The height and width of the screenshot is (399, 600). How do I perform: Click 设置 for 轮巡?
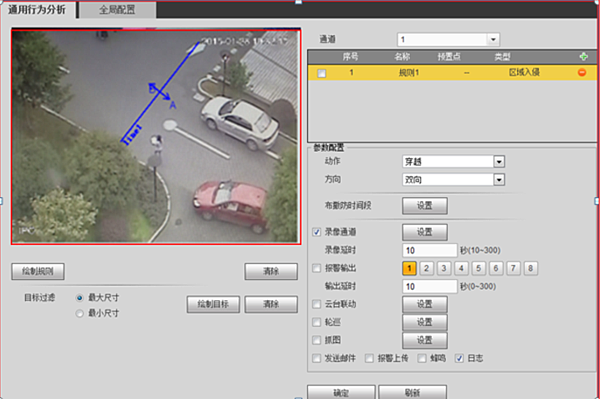pyautogui.click(x=425, y=322)
